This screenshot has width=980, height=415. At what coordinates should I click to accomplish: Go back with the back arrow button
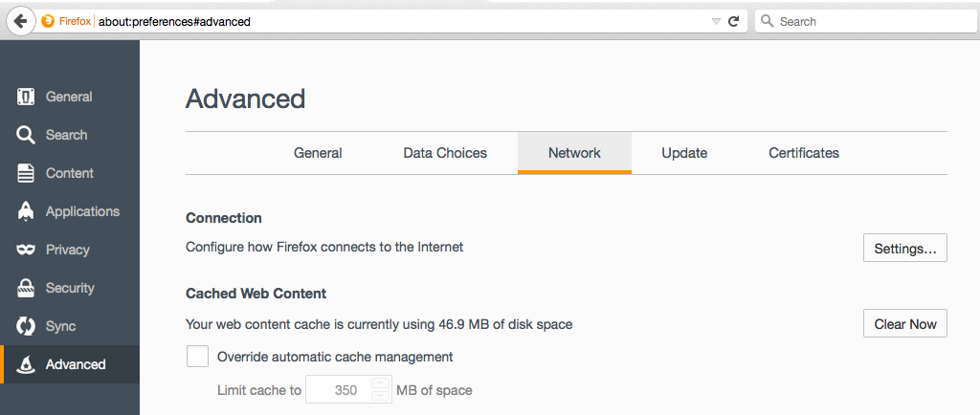[x=19, y=21]
